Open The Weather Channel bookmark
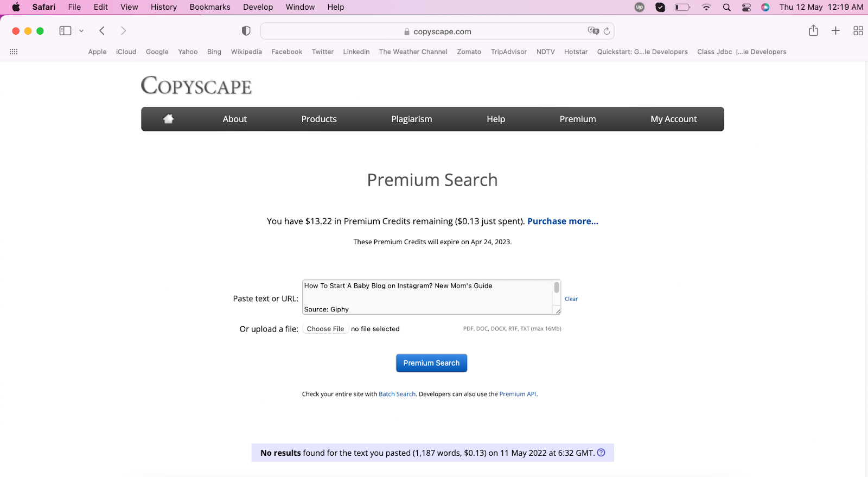Image resolution: width=868 pixels, height=477 pixels. click(x=413, y=52)
